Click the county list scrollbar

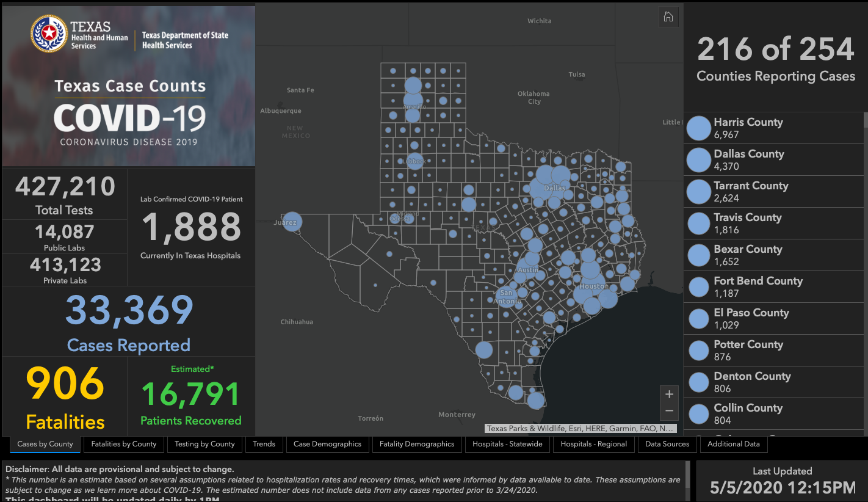point(866,244)
